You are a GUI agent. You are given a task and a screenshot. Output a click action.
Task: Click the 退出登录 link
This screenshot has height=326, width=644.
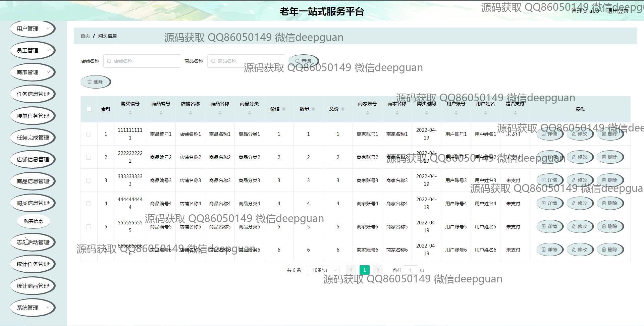point(618,11)
